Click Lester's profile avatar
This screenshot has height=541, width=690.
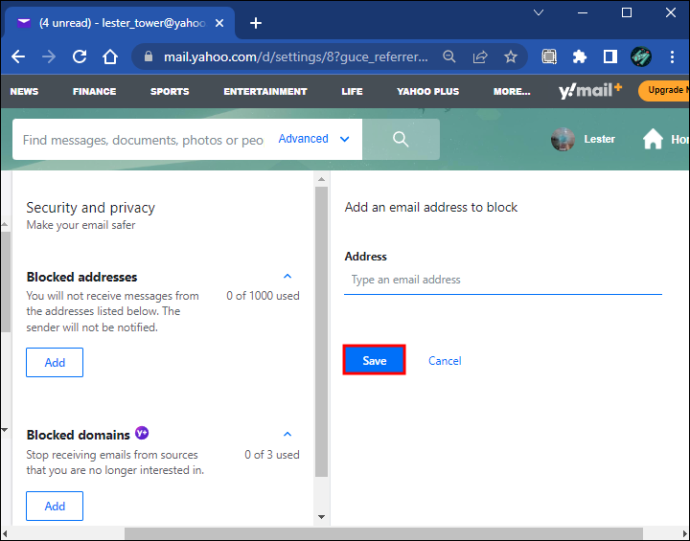563,140
